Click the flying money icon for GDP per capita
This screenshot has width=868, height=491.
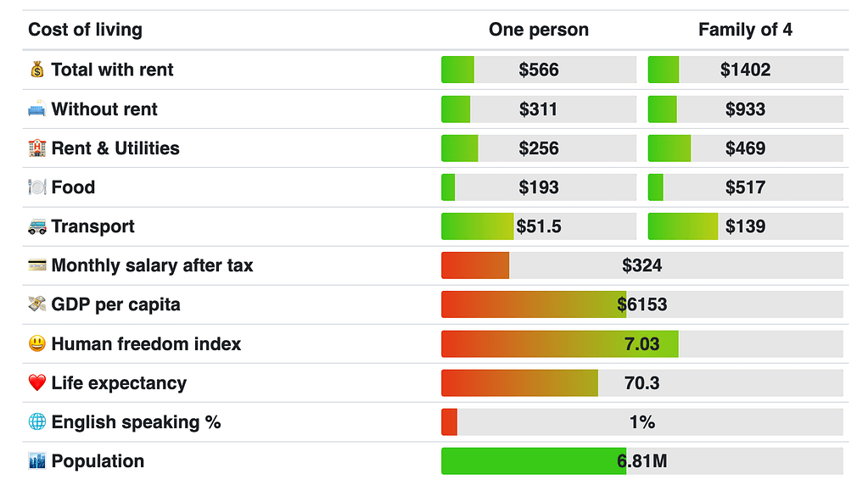coord(36,304)
